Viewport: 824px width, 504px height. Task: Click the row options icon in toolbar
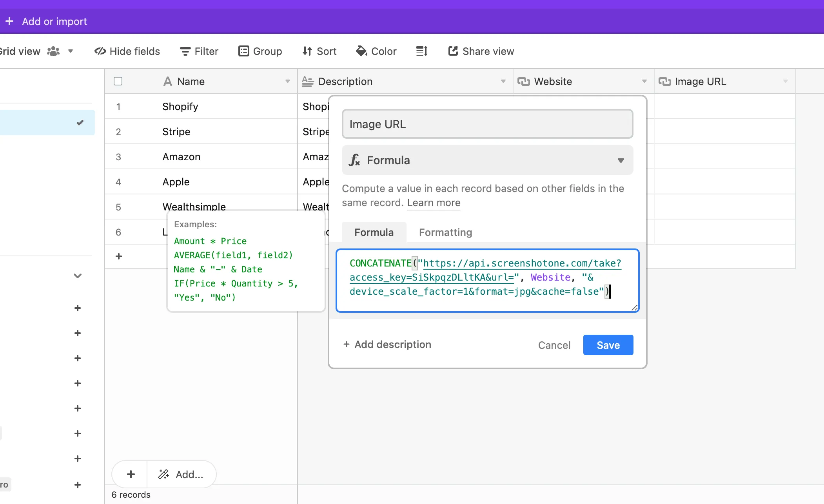point(422,51)
